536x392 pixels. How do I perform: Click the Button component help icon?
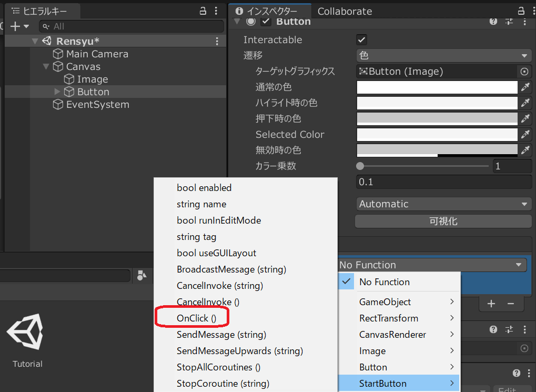(x=493, y=21)
